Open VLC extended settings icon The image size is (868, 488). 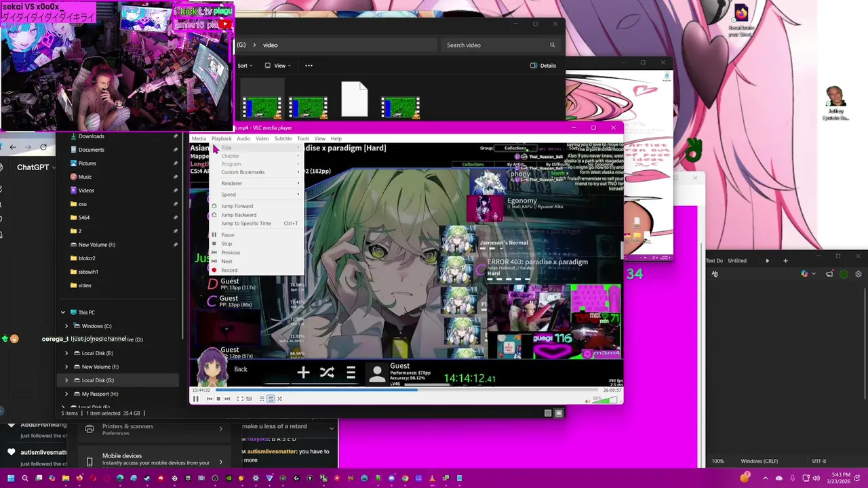[249, 399]
